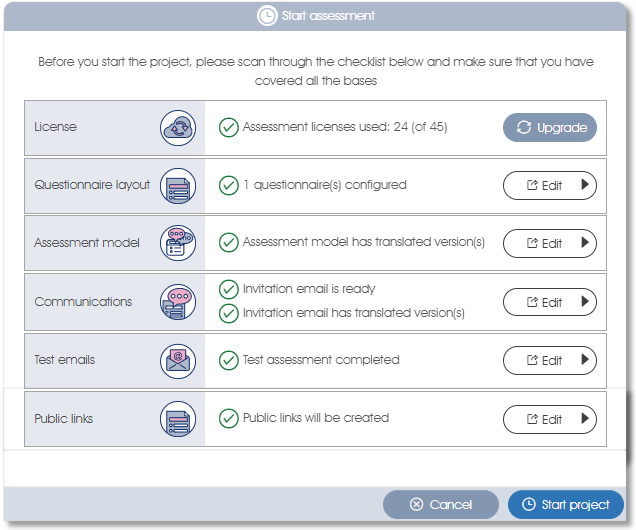This screenshot has height=530, width=636.
Task: Cancel the Start assessment dialog
Action: tap(440, 504)
